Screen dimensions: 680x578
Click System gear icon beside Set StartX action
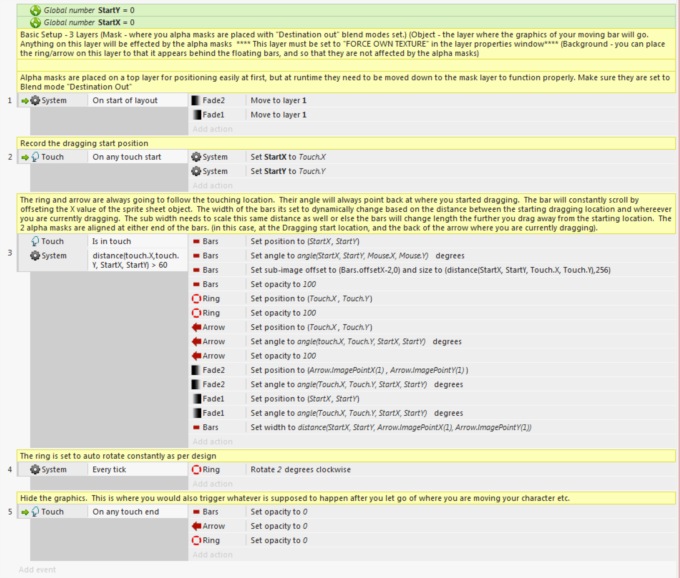(196, 157)
